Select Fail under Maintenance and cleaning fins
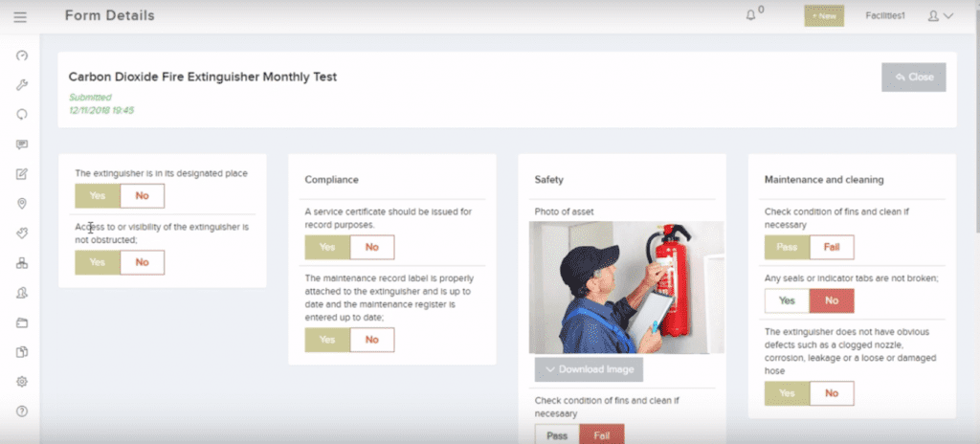The height and width of the screenshot is (444, 980). 832,247
